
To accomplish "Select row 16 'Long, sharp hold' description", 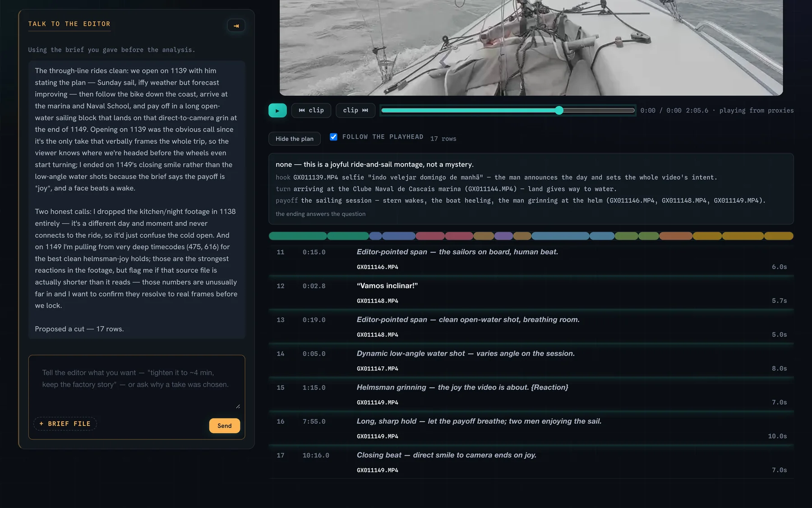I will point(479,421).
